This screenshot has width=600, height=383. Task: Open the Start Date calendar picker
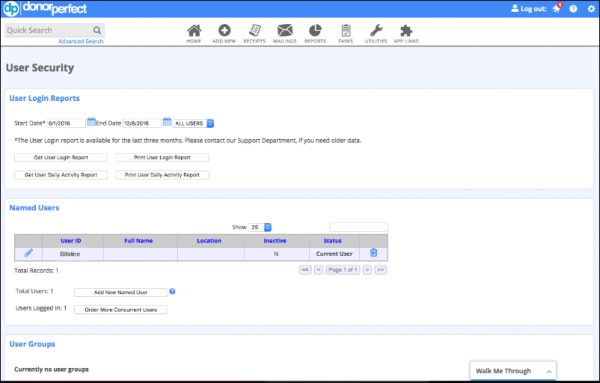pyautogui.click(x=91, y=122)
